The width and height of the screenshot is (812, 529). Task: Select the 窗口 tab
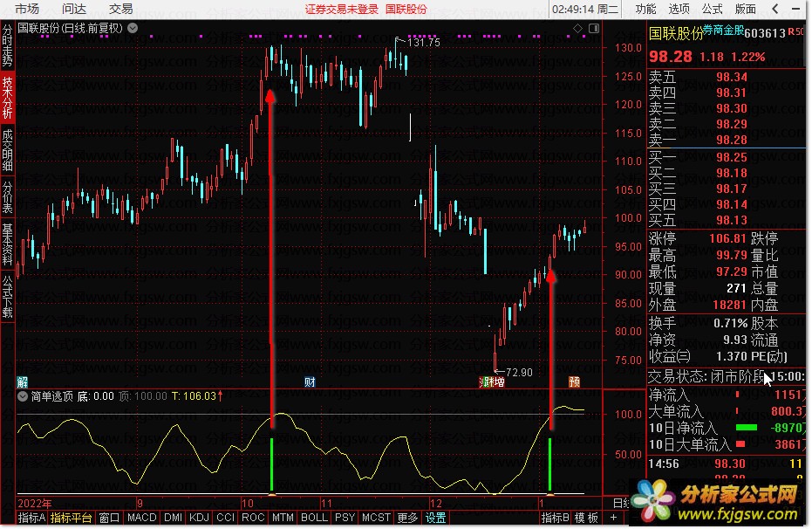point(109,518)
